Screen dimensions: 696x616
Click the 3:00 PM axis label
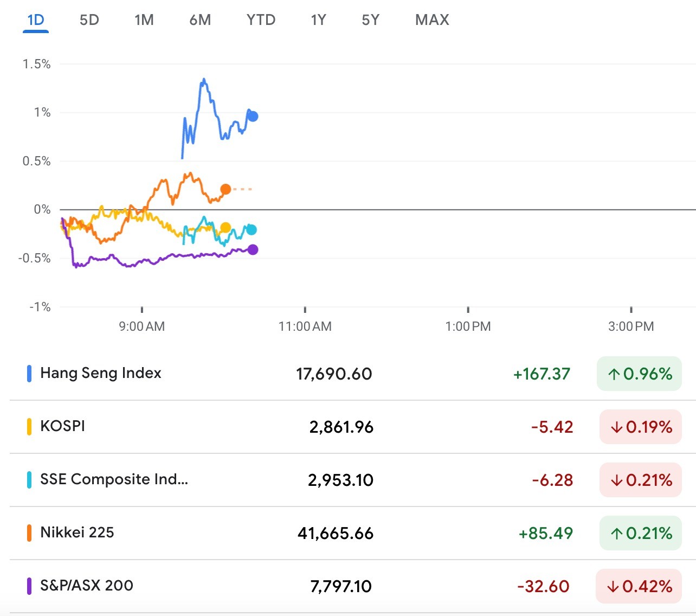click(x=631, y=326)
